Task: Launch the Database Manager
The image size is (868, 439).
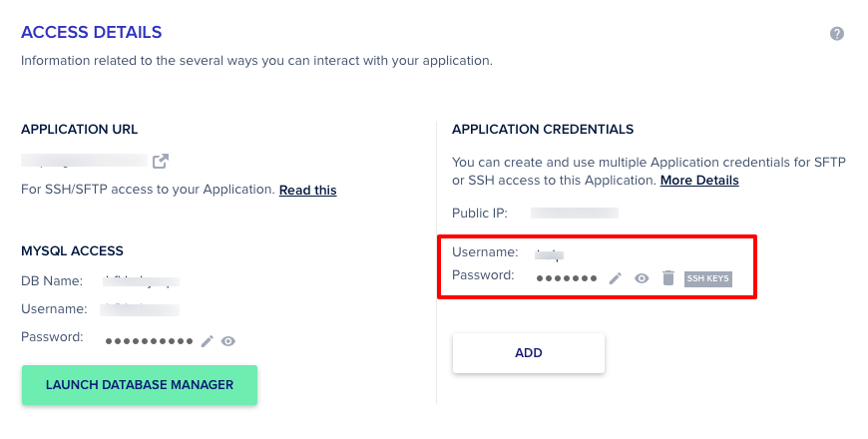Action: [140, 385]
